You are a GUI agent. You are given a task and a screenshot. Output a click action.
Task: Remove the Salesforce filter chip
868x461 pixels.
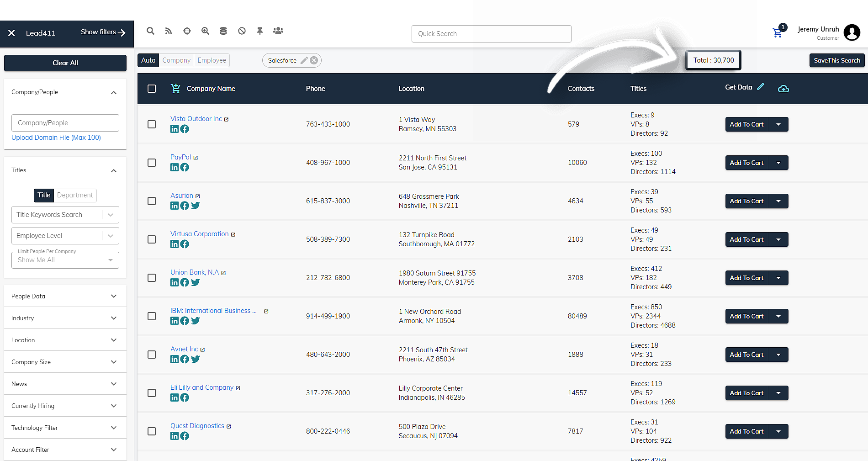314,60
